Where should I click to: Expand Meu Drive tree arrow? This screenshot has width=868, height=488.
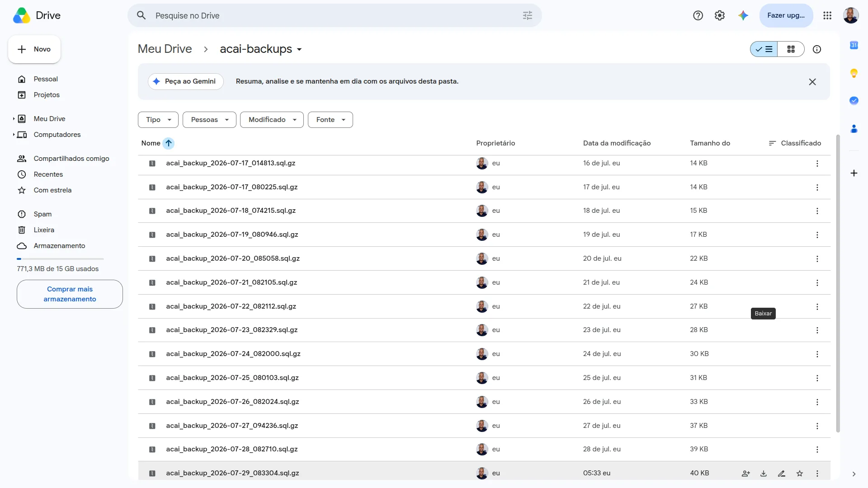point(14,119)
